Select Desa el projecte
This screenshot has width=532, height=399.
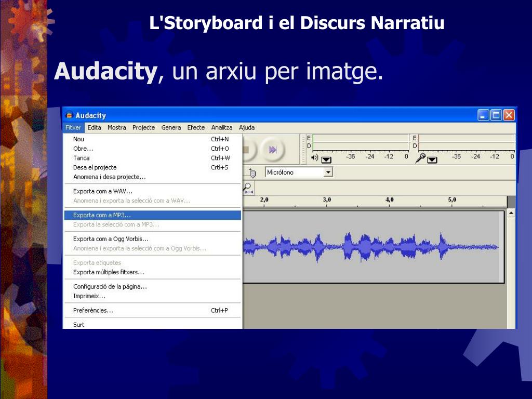click(153, 168)
